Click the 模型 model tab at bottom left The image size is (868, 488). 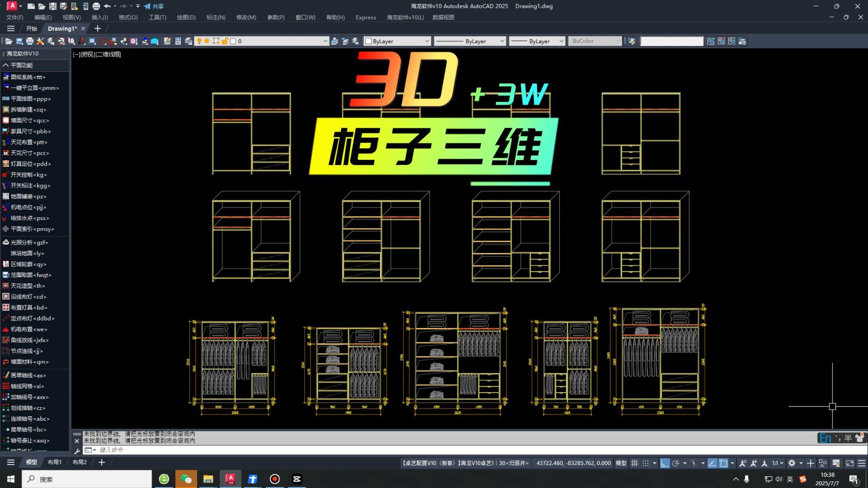click(x=31, y=462)
